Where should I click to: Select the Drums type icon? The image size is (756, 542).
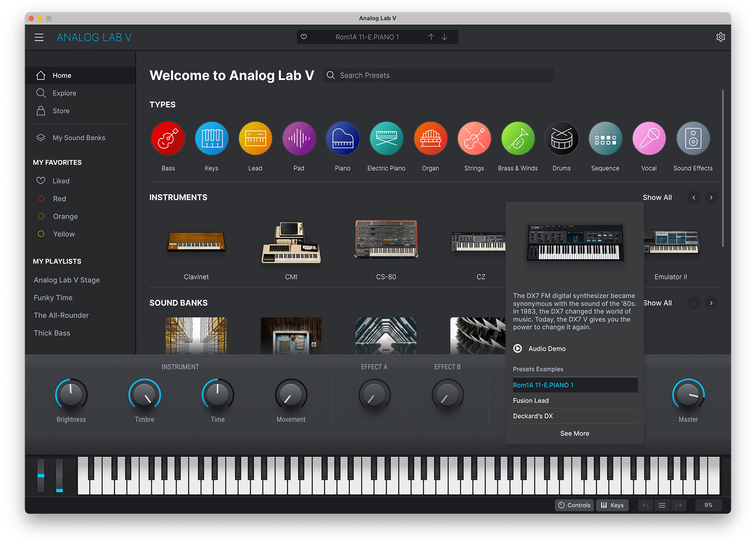point(561,138)
